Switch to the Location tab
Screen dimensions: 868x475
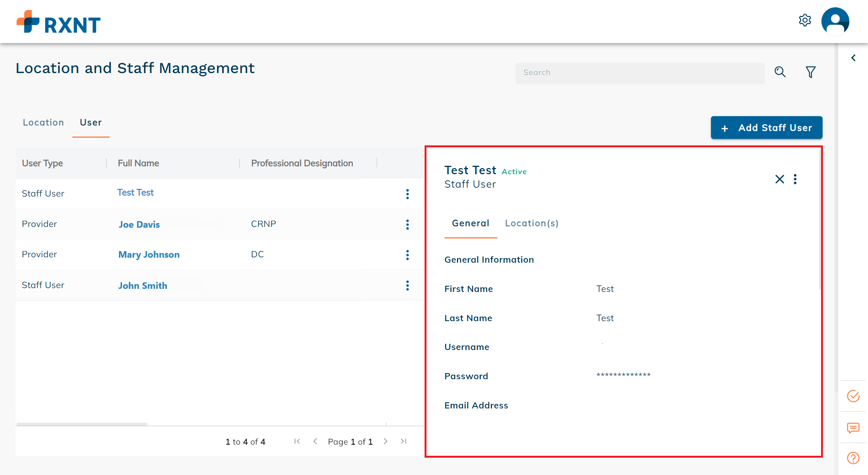pyautogui.click(x=43, y=122)
